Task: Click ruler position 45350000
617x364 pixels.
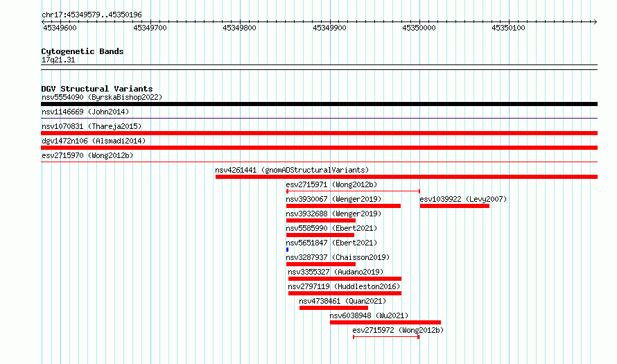Action: click(x=419, y=28)
